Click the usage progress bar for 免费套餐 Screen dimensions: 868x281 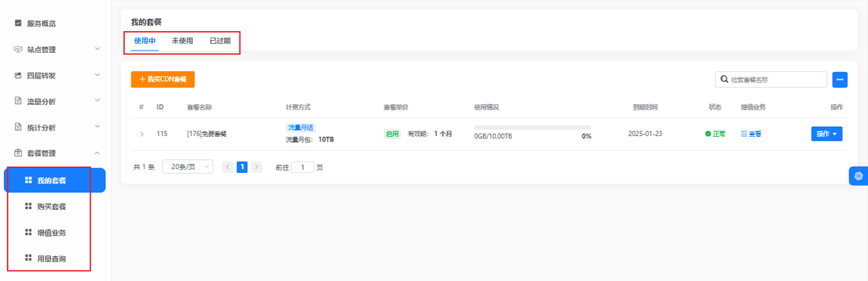532,128
